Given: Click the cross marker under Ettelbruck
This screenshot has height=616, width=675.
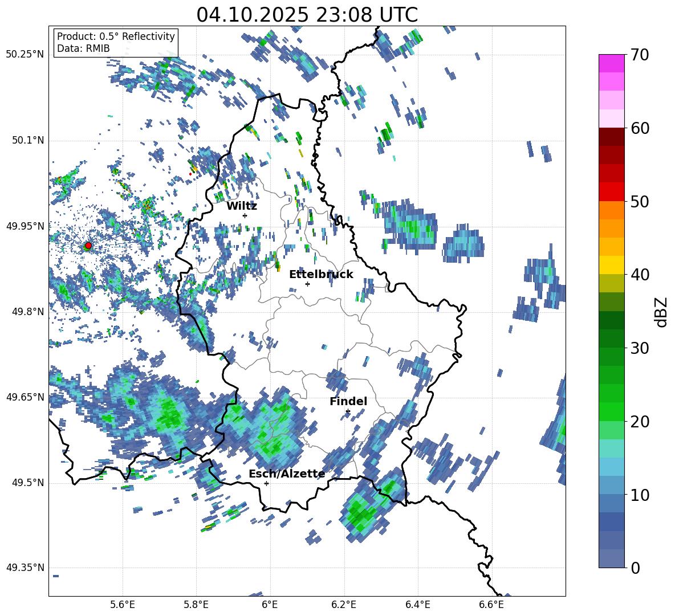Looking at the screenshot, I should tap(307, 284).
